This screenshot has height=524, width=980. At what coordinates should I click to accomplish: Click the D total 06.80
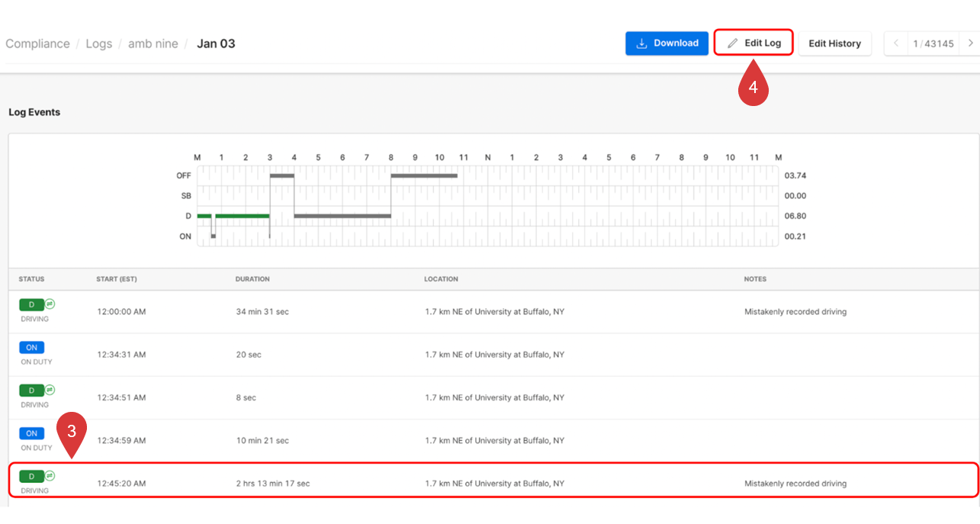(x=795, y=216)
